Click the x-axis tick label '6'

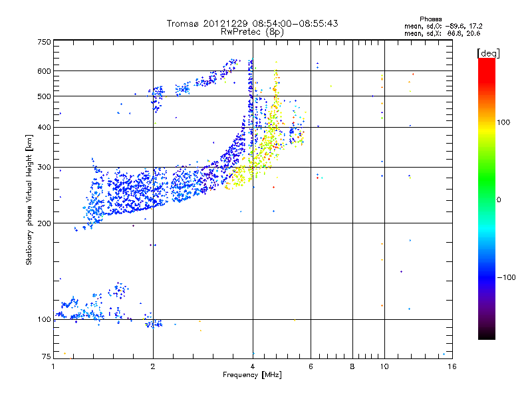311,366
